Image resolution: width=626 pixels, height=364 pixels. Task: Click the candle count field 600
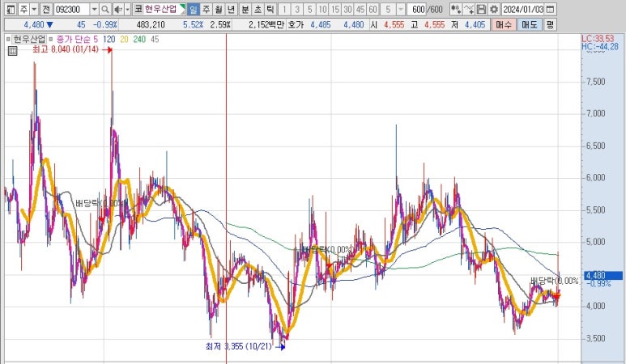point(417,9)
